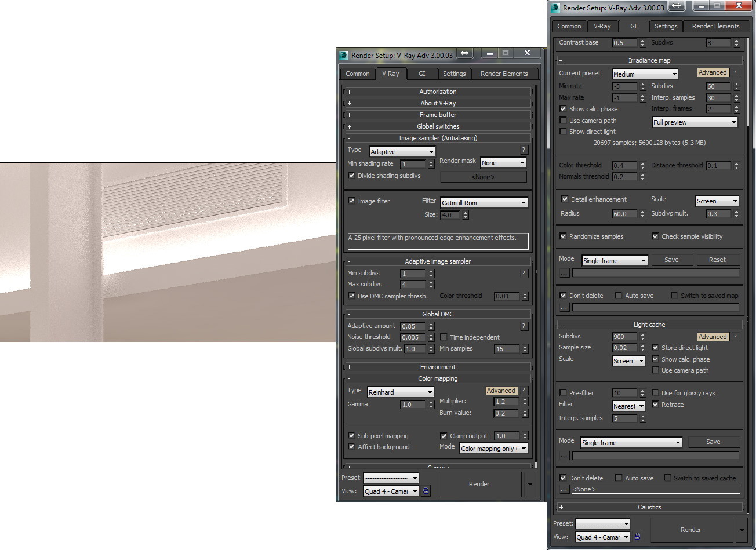
Task: Browse for light cache file under Mode row
Action: 564,456
